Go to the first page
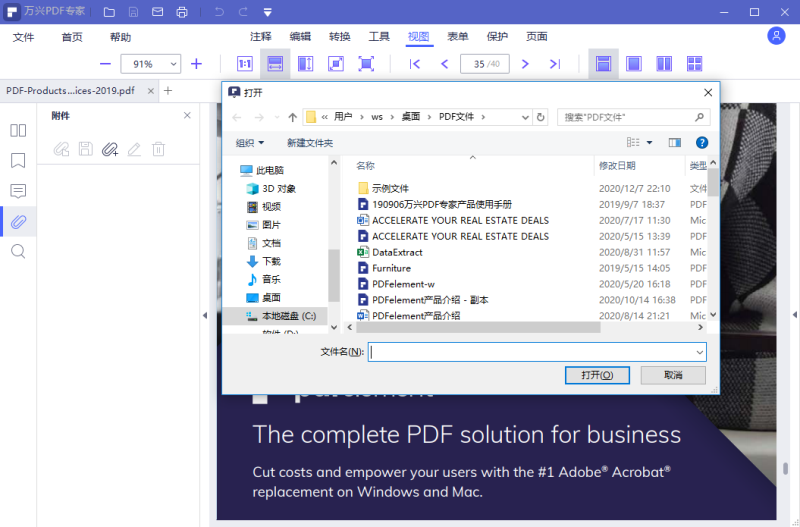800x527 pixels. point(415,64)
